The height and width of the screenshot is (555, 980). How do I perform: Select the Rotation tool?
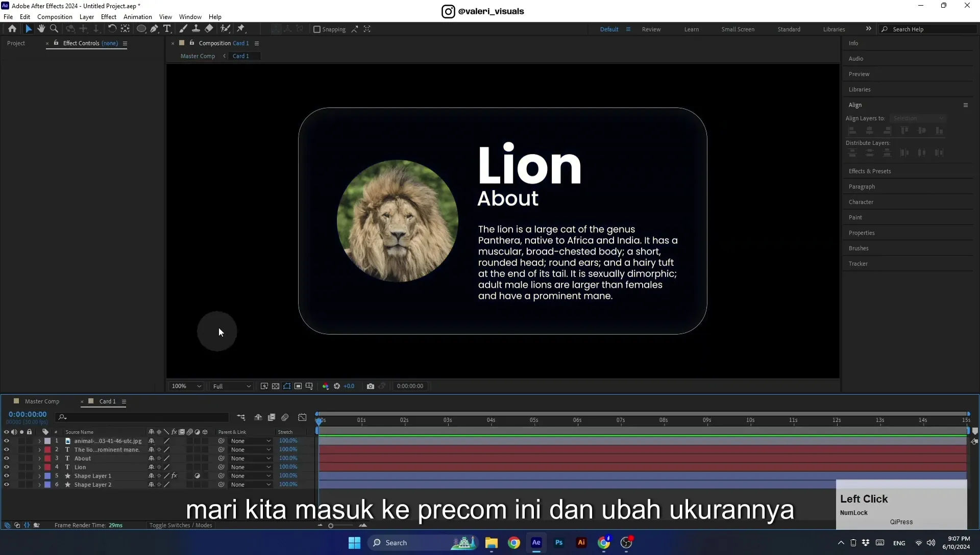112,29
